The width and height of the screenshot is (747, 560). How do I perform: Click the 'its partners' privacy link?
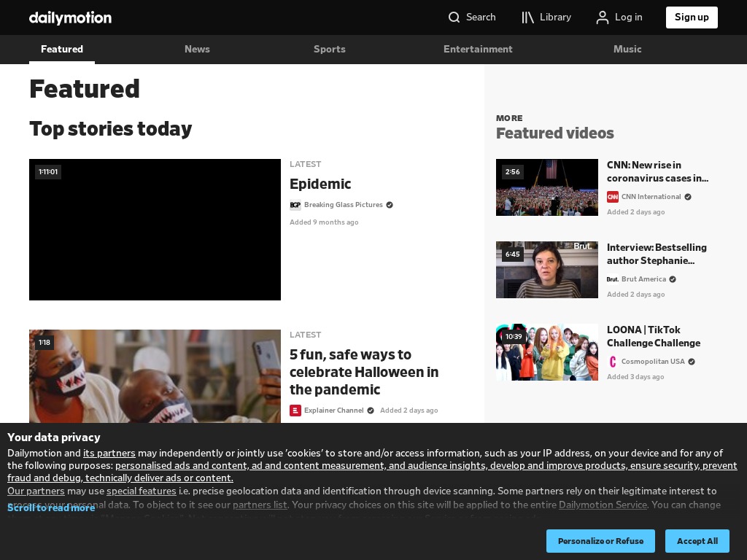109,453
